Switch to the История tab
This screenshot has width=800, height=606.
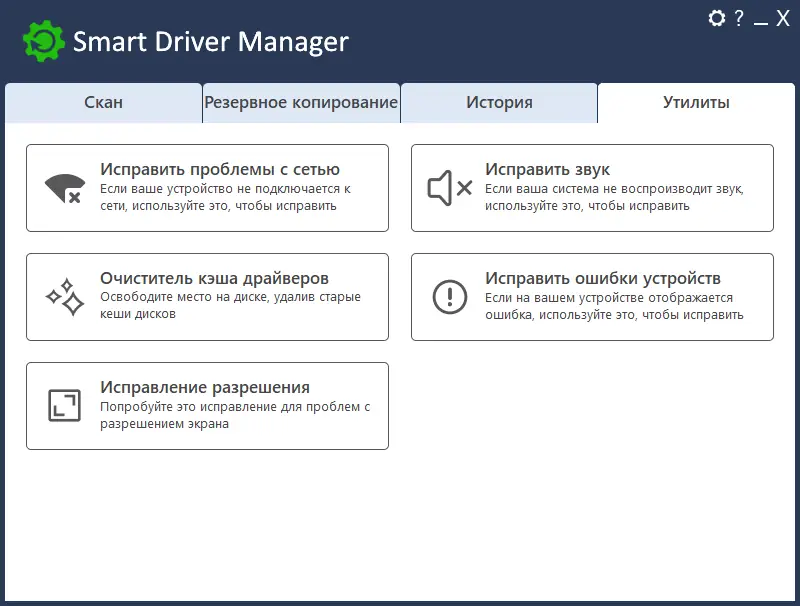click(x=499, y=102)
